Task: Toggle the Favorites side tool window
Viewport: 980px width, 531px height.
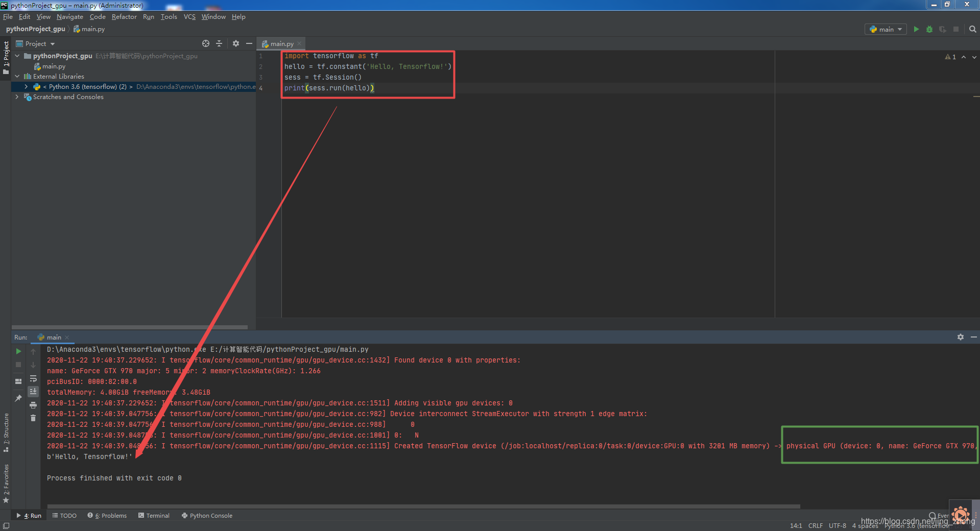Action: click(6, 484)
